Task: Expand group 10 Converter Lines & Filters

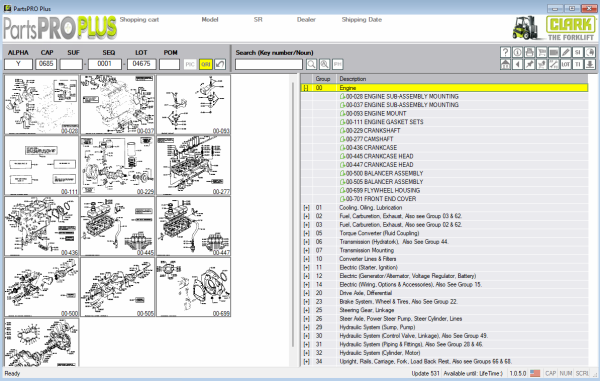Action: click(x=306, y=259)
